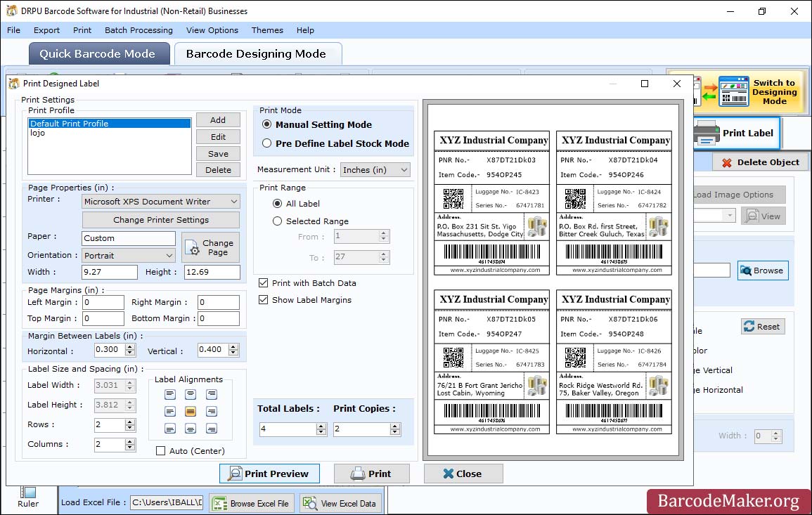This screenshot has width=812, height=515.
Task: Click Browse Excel File icon button
Action: pos(252,503)
